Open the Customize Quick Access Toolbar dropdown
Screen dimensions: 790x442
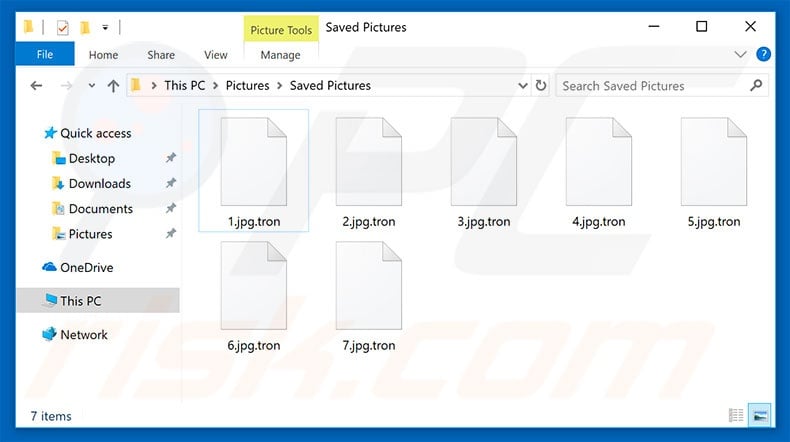(x=105, y=28)
